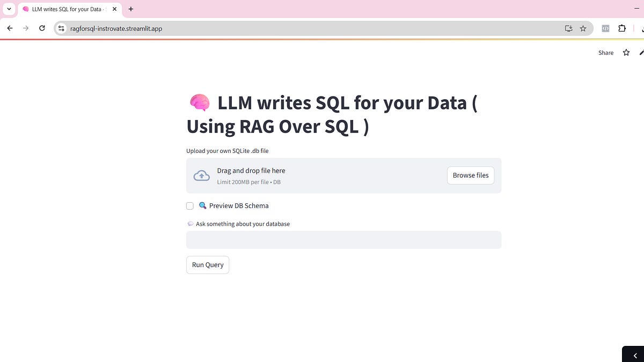Go back to the previous page
This screenshot has width=644, height=362.
[x=10, y=28]
